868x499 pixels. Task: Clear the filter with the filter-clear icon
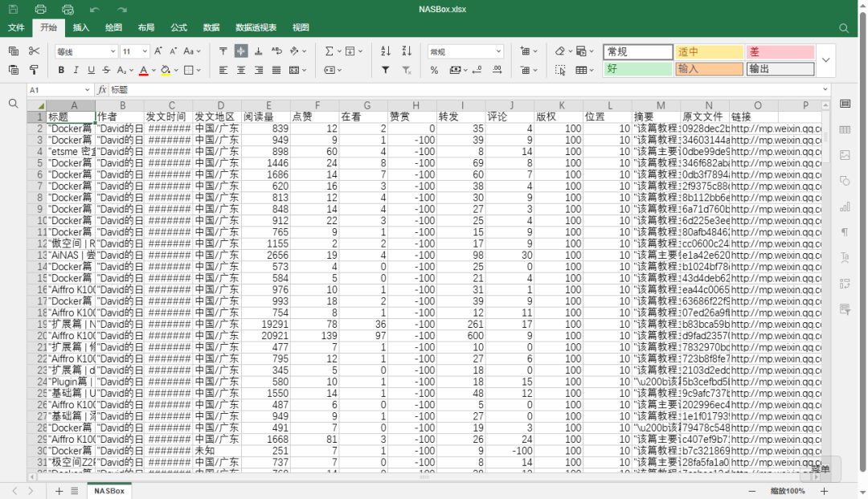tap(407, 71)
